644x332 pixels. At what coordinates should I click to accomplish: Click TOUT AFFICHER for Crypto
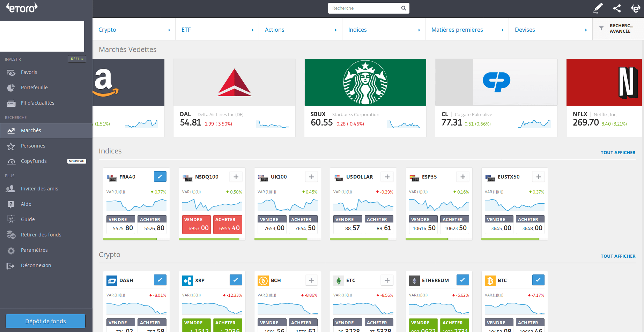click(618, 256)
